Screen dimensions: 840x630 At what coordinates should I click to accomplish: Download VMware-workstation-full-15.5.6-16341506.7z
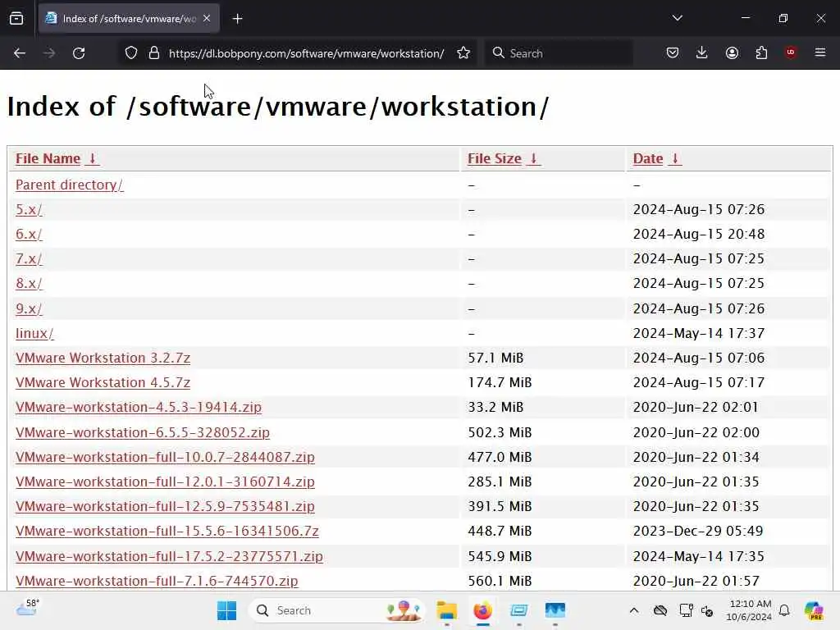(x=167, y=531)
